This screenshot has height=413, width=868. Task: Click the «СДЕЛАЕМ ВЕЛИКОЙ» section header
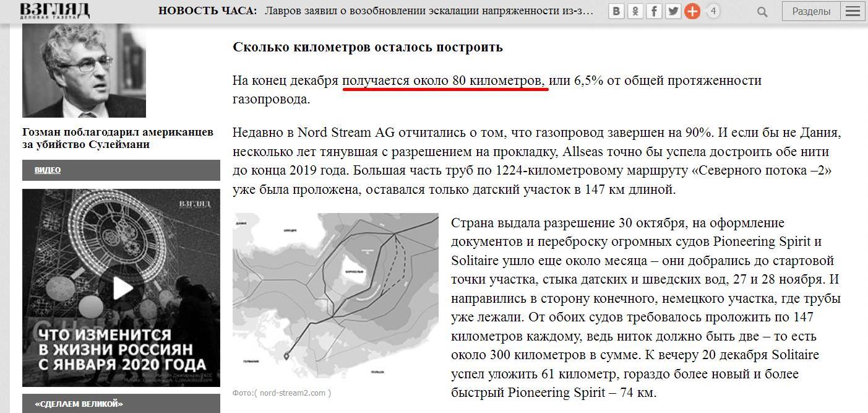coord(79,404)
